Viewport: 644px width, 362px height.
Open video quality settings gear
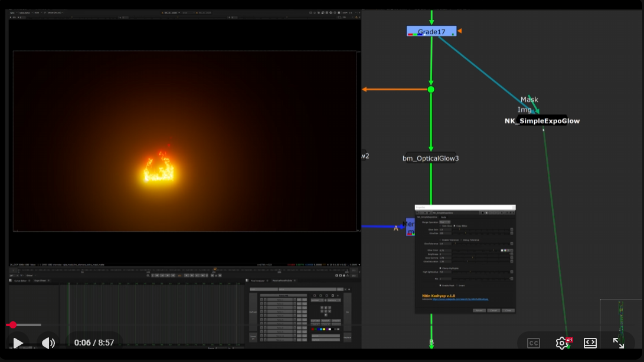562,343
